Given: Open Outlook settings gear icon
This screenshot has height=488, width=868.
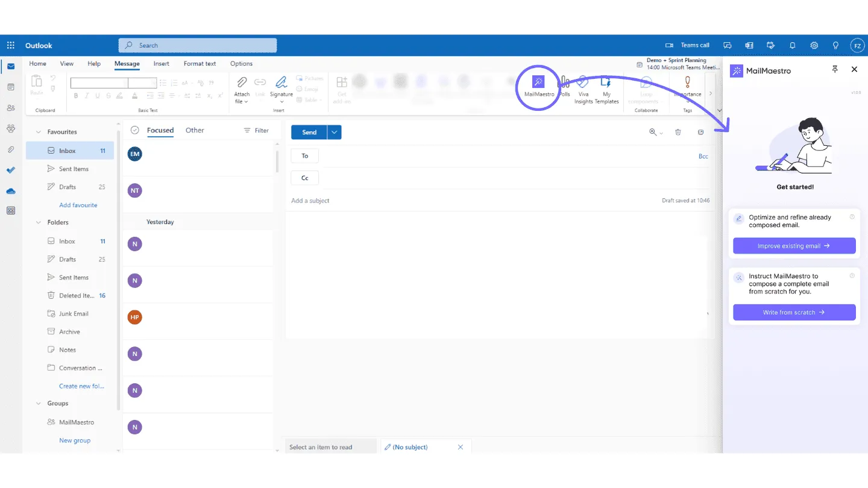Looking at the screenshot, I should (814, 45).
